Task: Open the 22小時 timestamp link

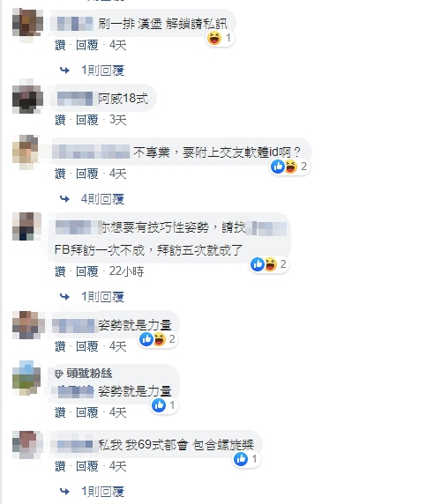Action: click(x=126, y=271)
